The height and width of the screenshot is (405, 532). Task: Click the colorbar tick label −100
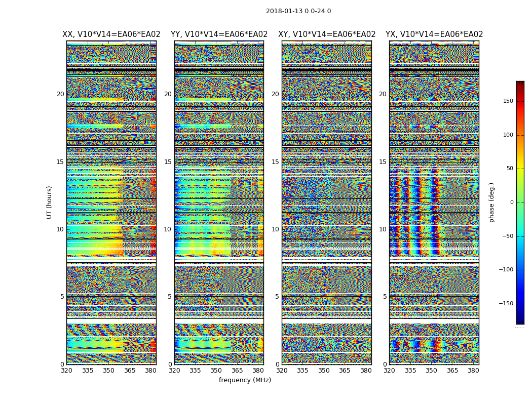[x=506, y=270]
